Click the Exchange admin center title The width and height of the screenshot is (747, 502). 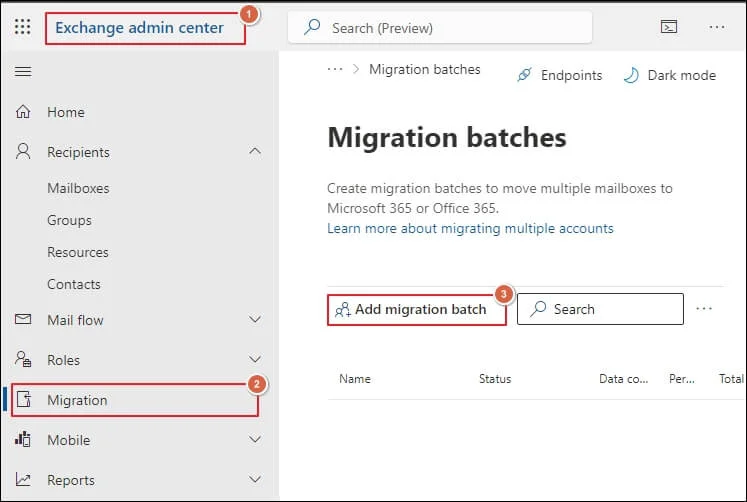click(139, 28)
